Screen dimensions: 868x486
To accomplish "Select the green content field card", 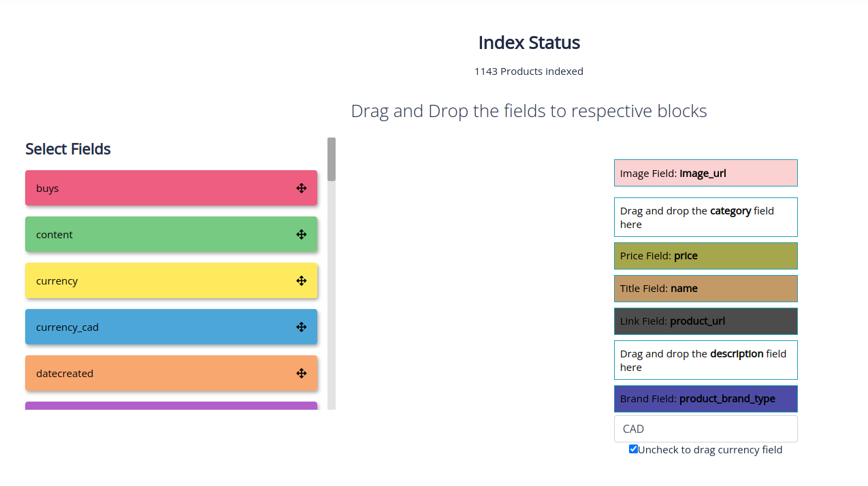I will [157, 234].
